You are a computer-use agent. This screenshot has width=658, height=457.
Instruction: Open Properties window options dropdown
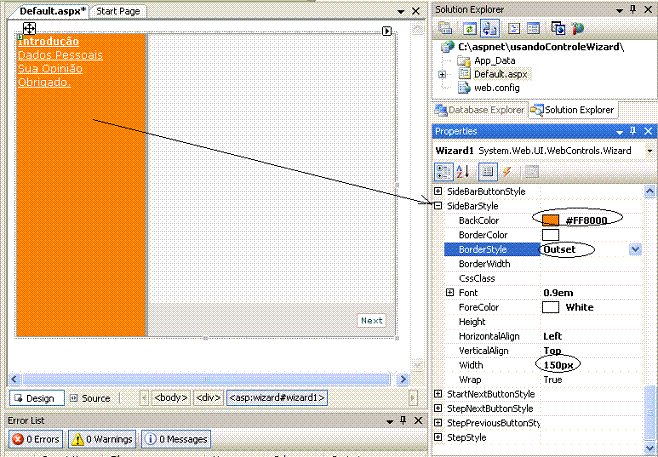(x=619, y=132)
